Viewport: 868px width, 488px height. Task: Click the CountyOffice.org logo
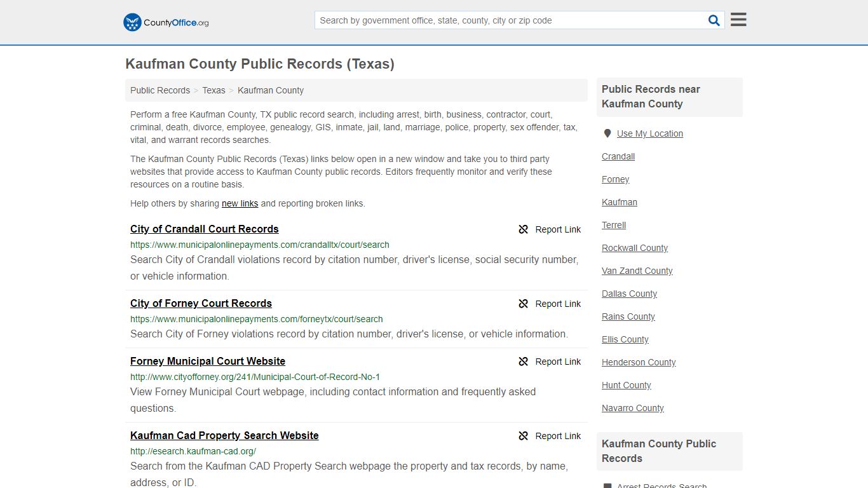coord(166,22)
